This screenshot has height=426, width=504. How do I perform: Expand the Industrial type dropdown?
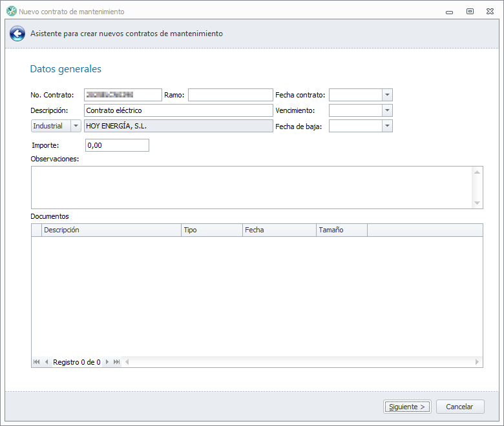coord(76,125)
